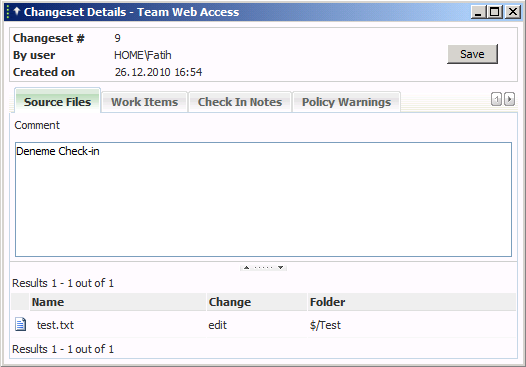The image size is (526, 367).
Task: Switch to the Source Files tab
Action: [57, 102]
